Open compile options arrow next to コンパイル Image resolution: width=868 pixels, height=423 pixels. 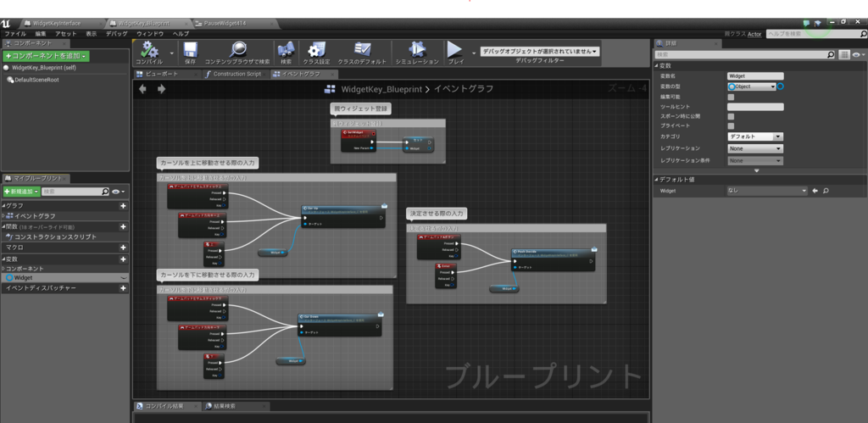(x=171, y=53)
